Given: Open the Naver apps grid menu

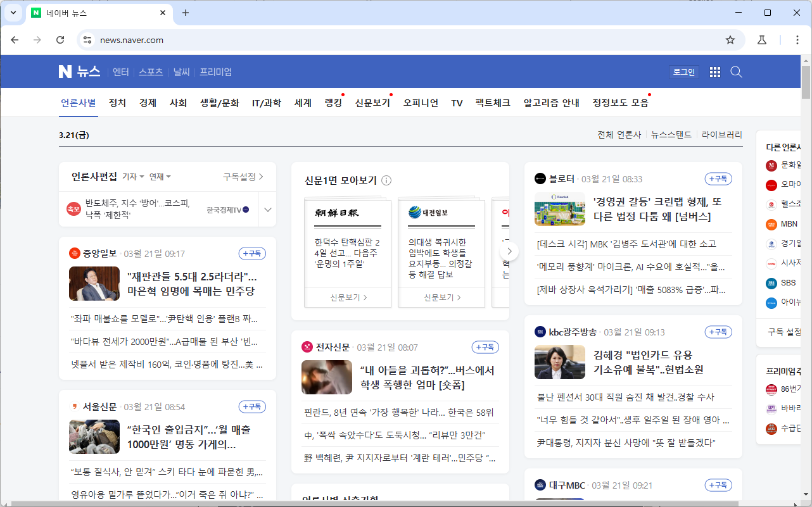Looking at the screenshot, I should 715,72.
